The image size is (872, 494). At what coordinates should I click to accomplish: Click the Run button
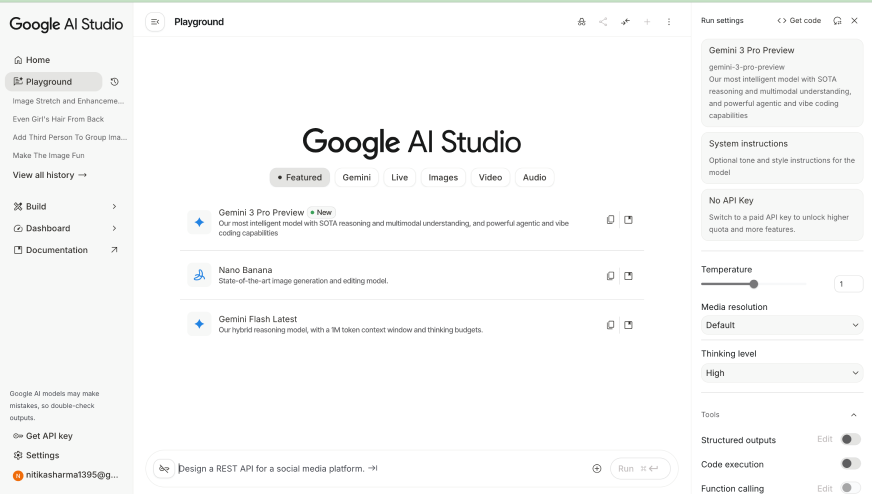640,468
